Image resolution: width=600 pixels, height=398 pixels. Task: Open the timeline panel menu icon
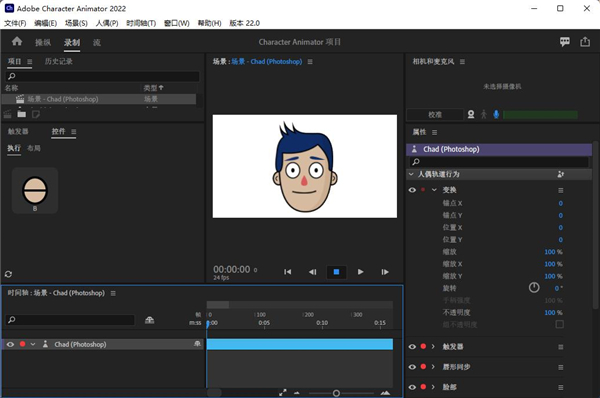(x=113, y=293)
